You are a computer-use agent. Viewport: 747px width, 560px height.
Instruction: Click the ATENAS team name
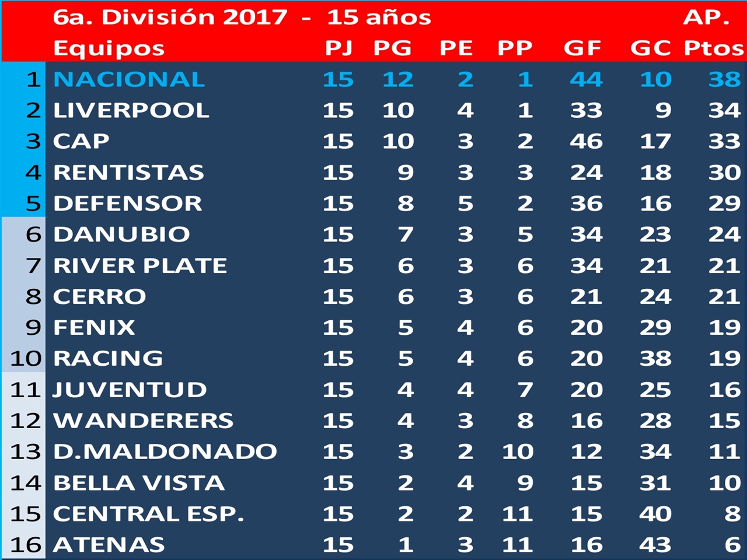pos(109,545)
